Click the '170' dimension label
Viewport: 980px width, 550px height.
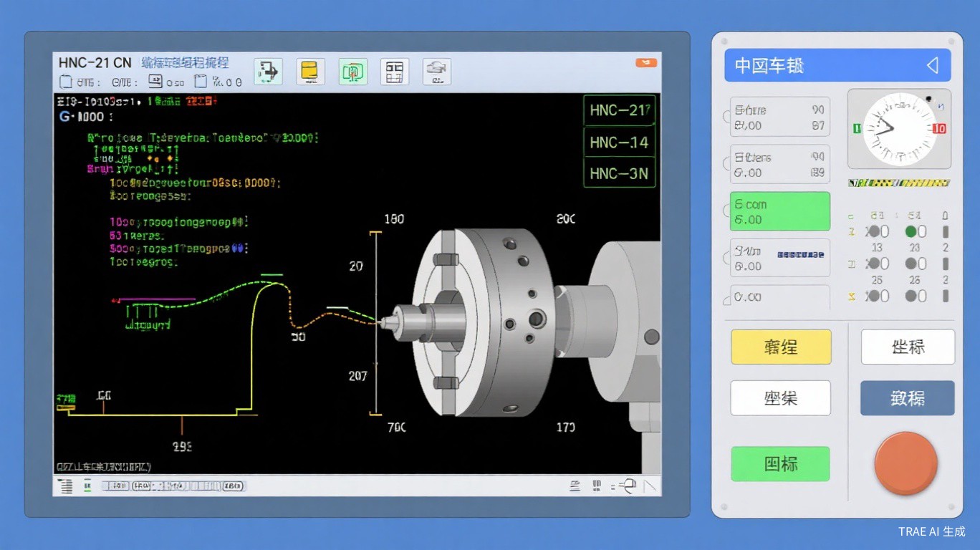tap(565, 428)
